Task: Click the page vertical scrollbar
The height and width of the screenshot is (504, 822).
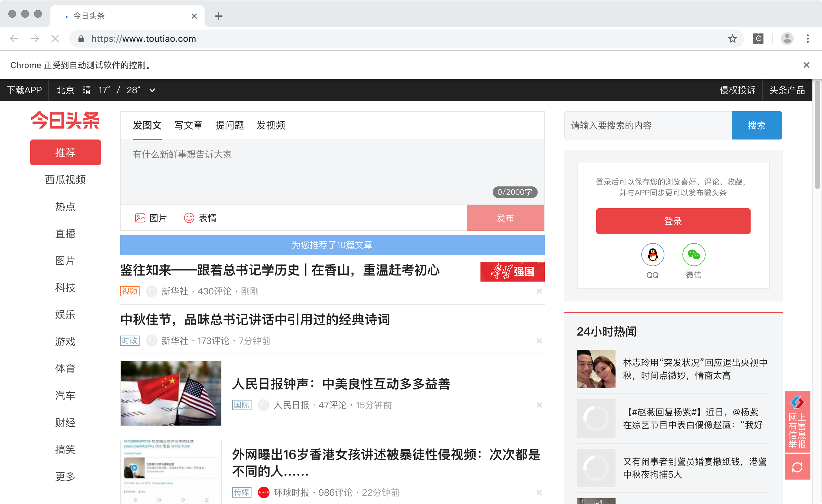Action: pos(817,135)
